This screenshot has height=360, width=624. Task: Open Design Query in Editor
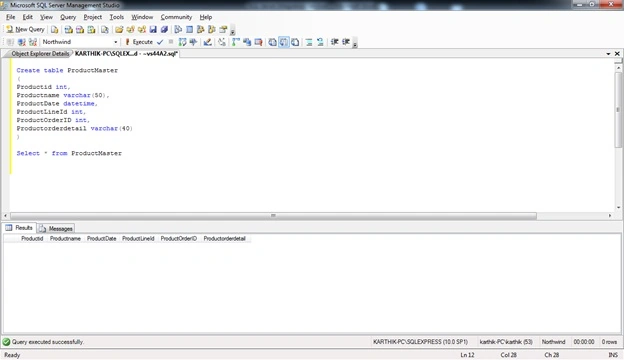207,42
